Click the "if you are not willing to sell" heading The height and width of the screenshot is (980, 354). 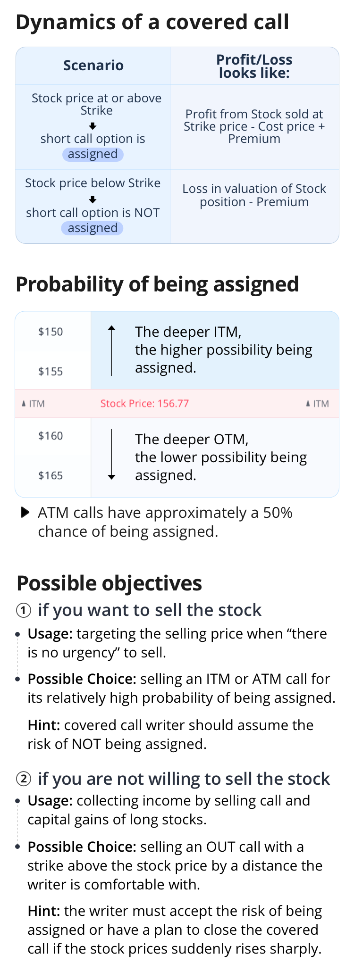pyautogui.click(x=184, y=779)
